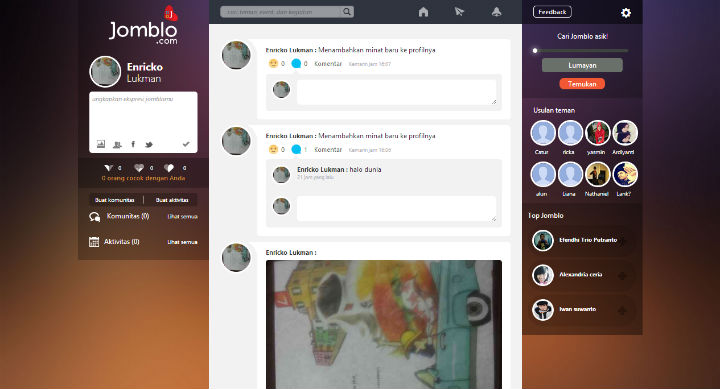The image size is (720, 389).
Task: Open the Jomblo.com logo home link
Action: tap(143, 26)
